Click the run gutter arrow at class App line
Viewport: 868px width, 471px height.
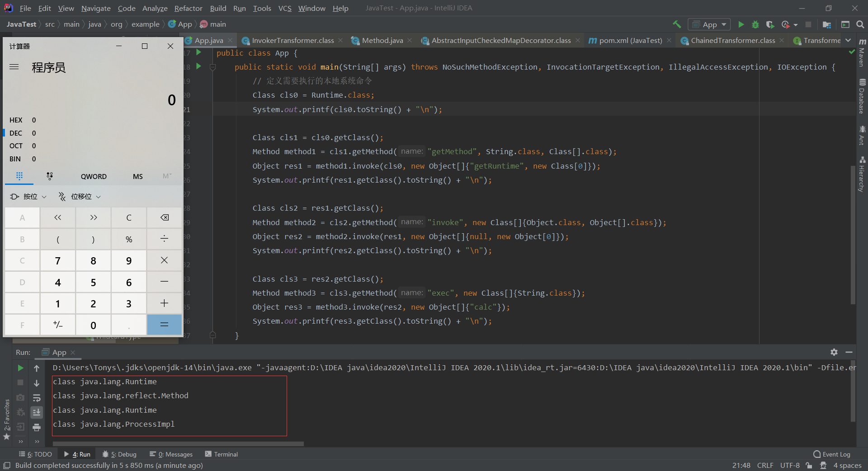tap(198, 52)
